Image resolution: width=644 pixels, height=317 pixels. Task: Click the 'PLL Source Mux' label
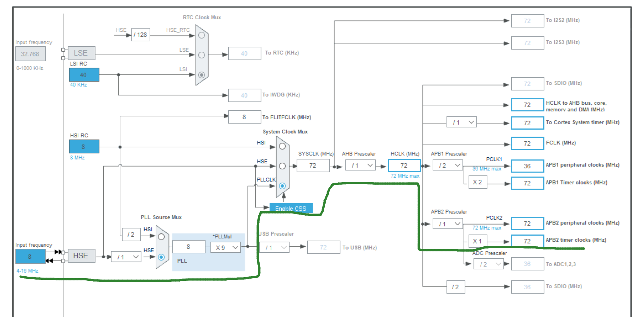[161, 217]
